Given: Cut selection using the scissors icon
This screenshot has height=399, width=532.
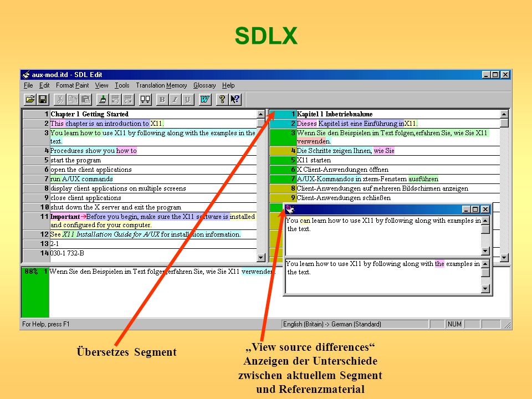Looking at the screenshot, I should (60, 99).
